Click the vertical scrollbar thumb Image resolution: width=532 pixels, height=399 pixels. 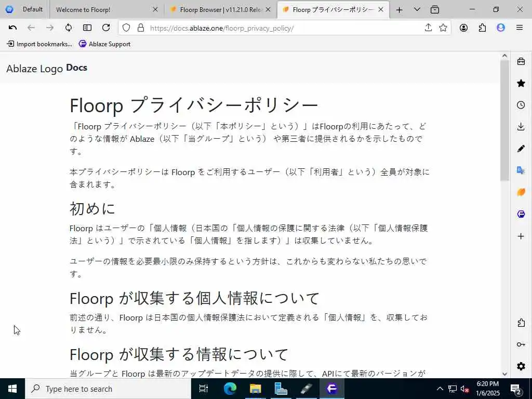[x=504, y=120]
